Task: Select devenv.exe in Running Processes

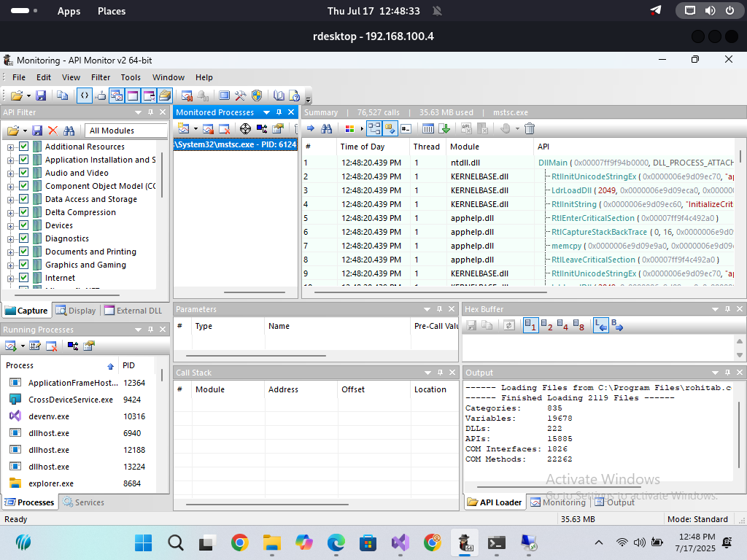Action: (48, 416)
